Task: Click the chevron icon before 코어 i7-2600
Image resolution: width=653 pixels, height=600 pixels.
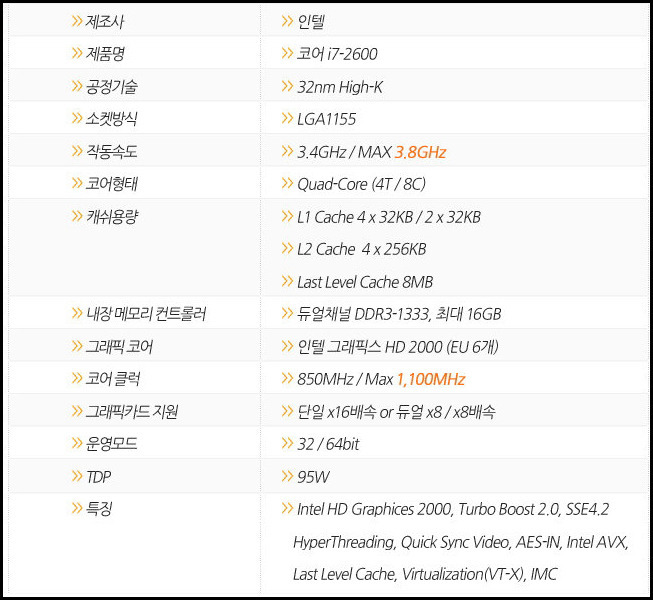Action: [x=287, y=53]
